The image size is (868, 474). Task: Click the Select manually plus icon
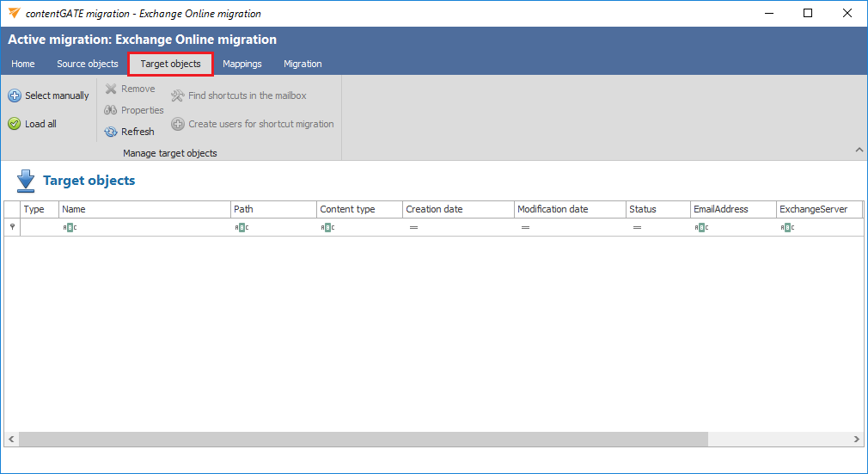tap(15, 95)
